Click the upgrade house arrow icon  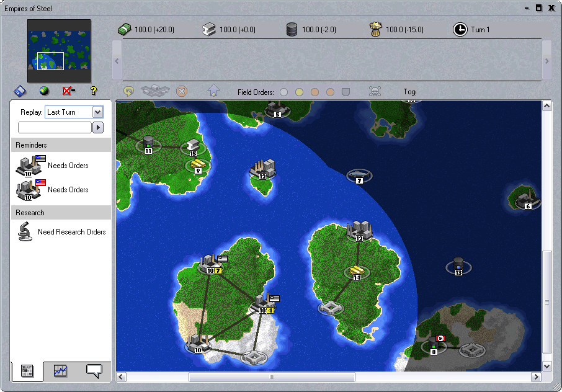(x=213, y=92)
